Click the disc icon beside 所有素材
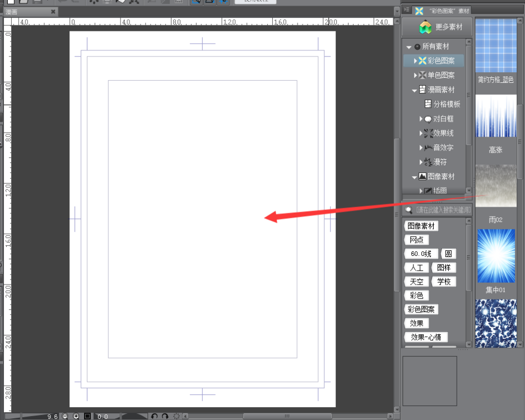525x420 pixels. [x=417, y=46]
